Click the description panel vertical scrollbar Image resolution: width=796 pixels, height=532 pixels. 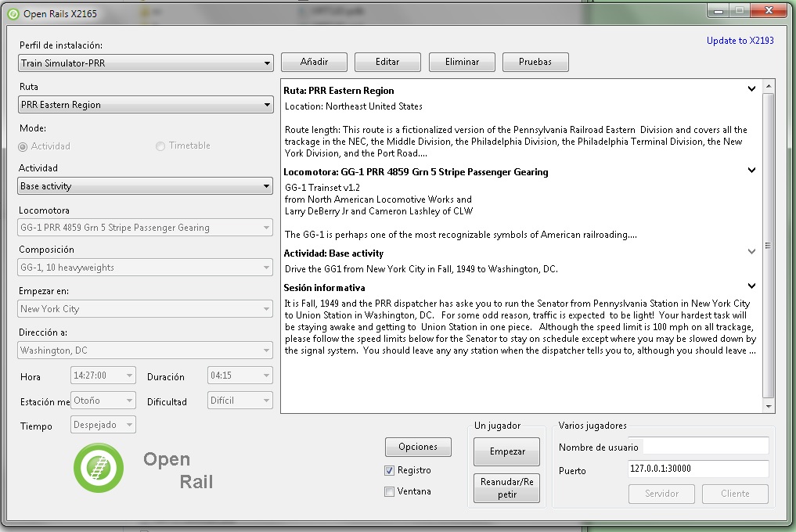(769, 246)
